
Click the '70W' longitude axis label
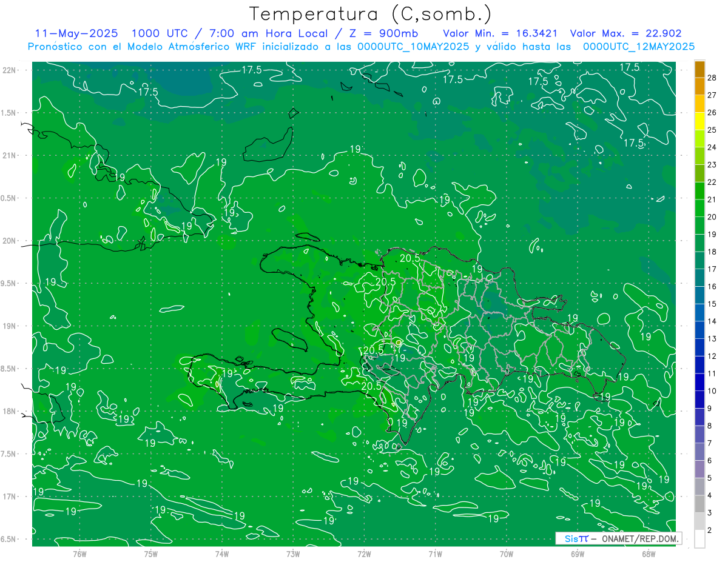pos(507,554)
